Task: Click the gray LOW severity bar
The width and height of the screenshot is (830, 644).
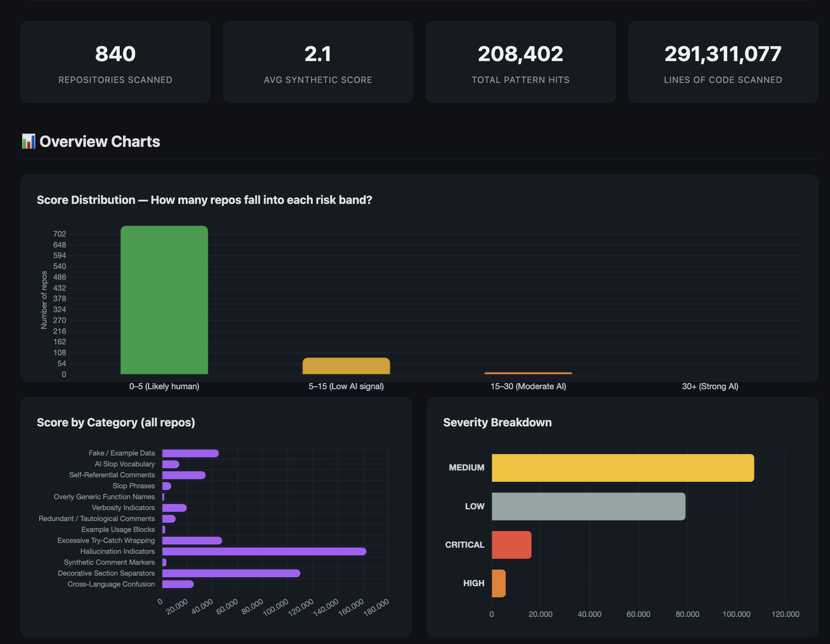Action: tap(589, 506)
